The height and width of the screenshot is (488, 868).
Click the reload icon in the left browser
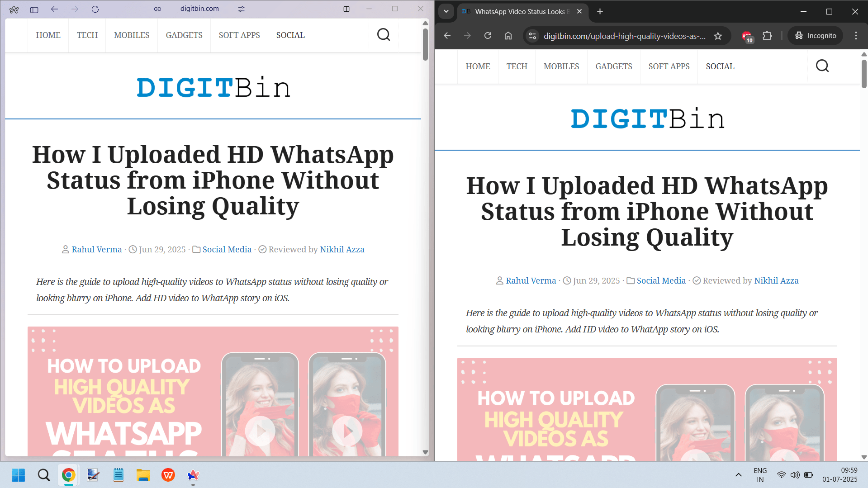(95, 9)
